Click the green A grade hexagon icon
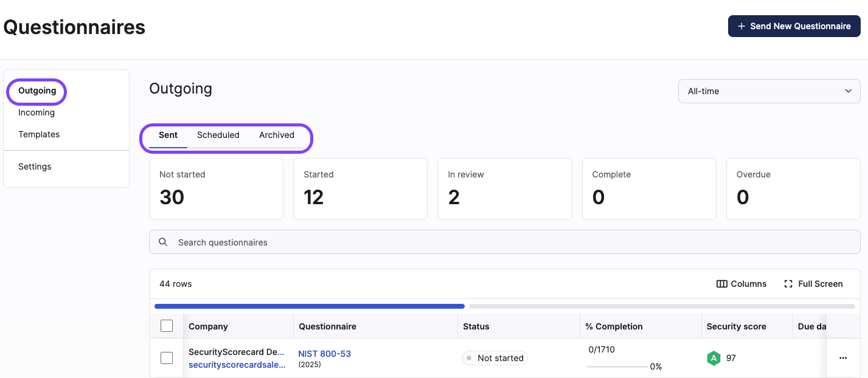This screenshot has height=378, width=868. pos(713,358)
